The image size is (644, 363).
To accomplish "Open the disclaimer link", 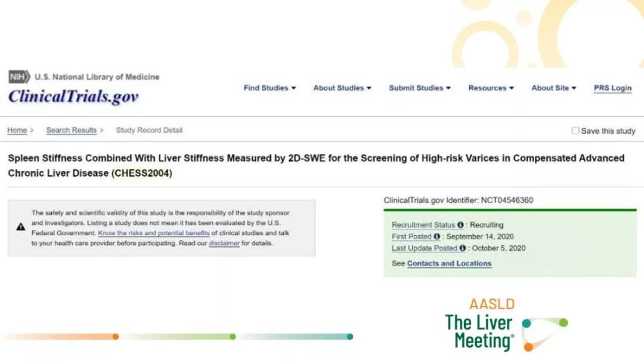I will (224, 244).
